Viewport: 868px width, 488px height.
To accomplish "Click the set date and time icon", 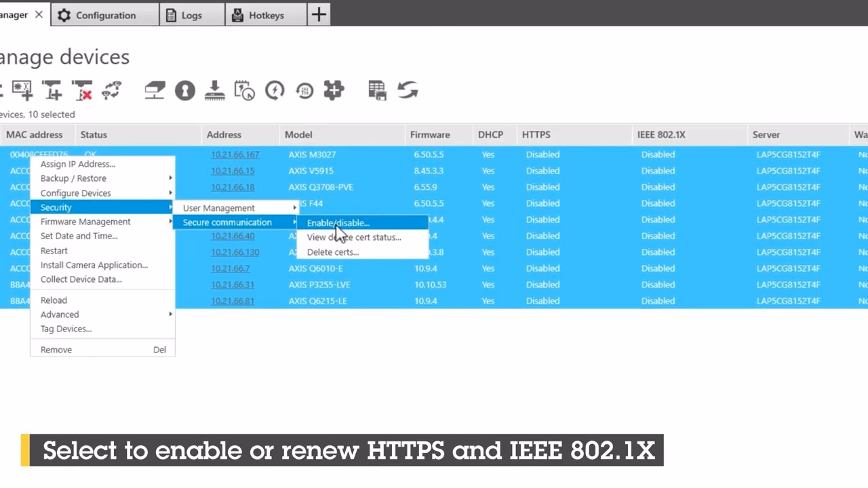I will point(244,90).
